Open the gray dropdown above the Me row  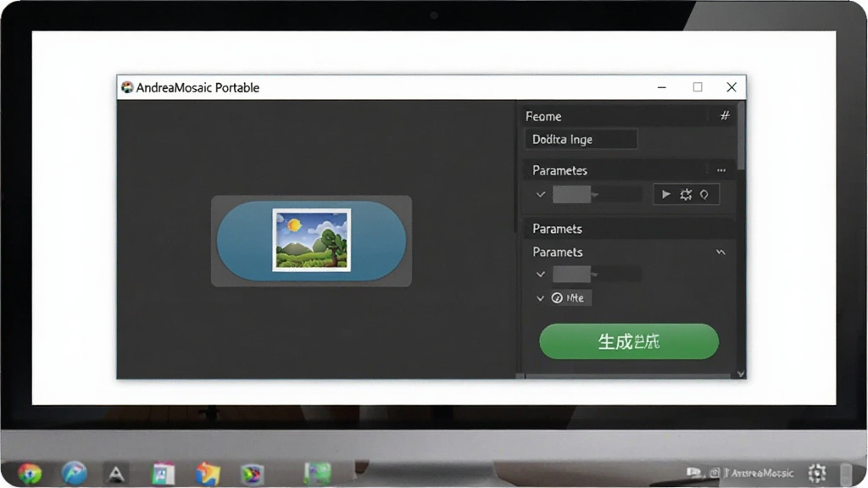(x=598, y=274)
